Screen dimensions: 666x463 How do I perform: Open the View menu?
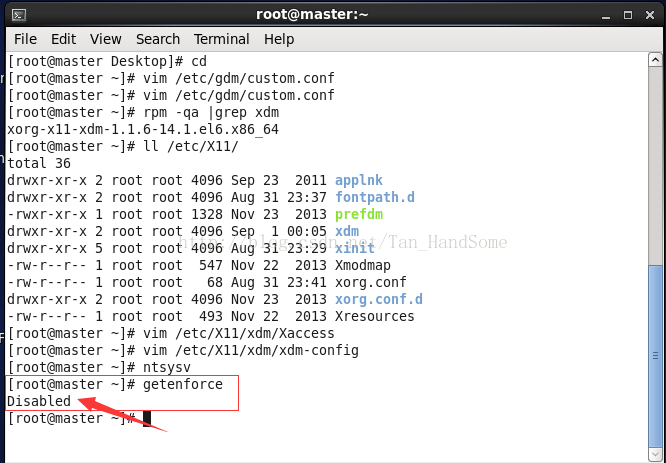(105, 39)
